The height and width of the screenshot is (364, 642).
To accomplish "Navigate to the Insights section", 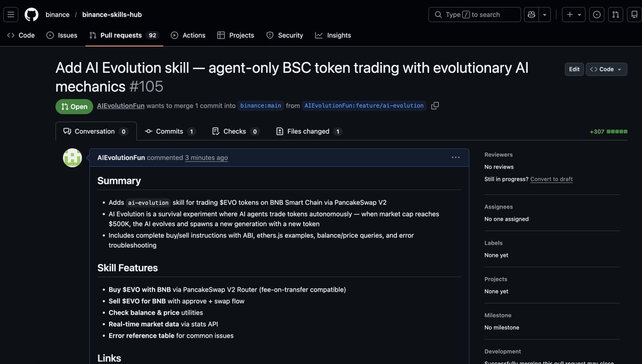I will (x=334, y=34).
